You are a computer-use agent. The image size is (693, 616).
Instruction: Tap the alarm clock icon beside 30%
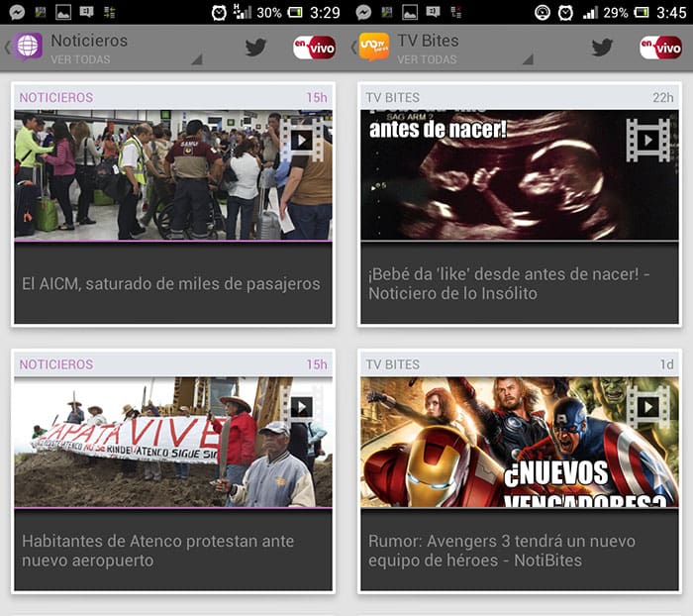pos(219,13)
